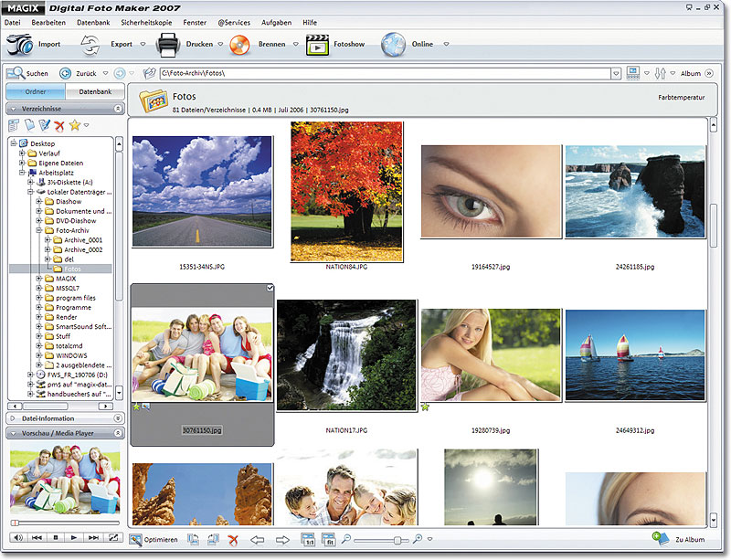Screen dimensions: 731x560
Task: Open Fotoshow via the clapperboard icon
Action: (317, 45)
